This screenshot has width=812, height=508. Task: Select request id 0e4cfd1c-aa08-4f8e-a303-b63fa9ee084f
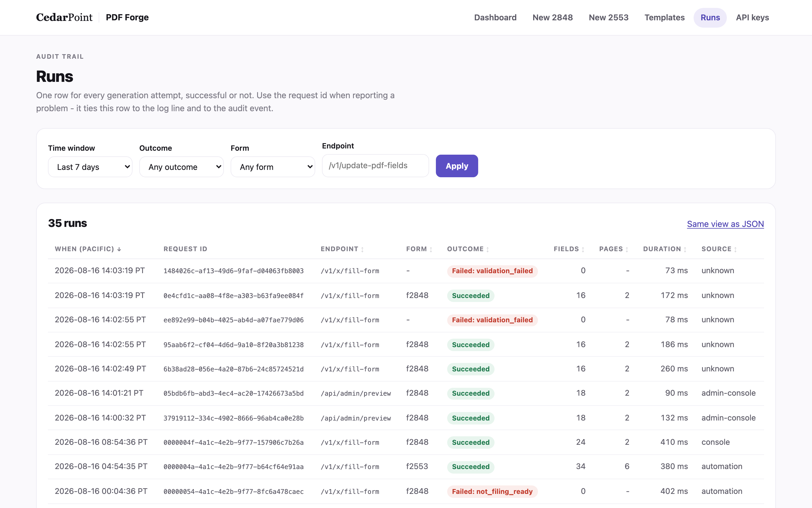point(233,296)
